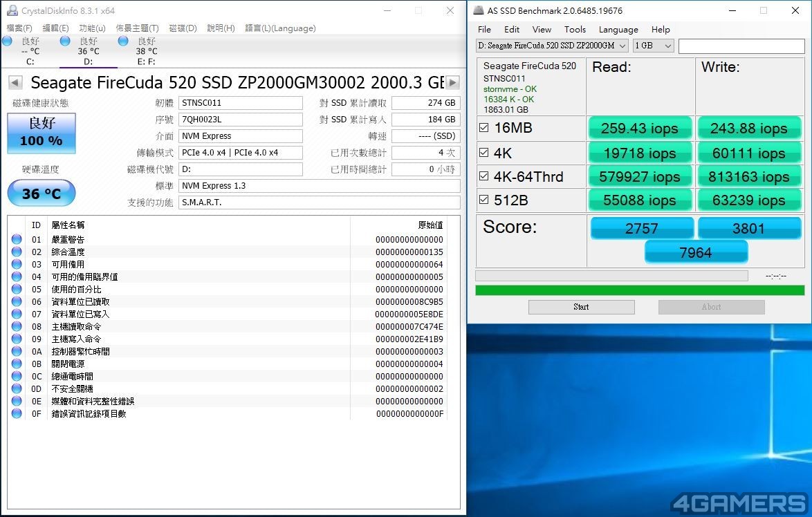
Task: Click status icon for attribute 02 綜合溫度
Action: pos(17,252)
